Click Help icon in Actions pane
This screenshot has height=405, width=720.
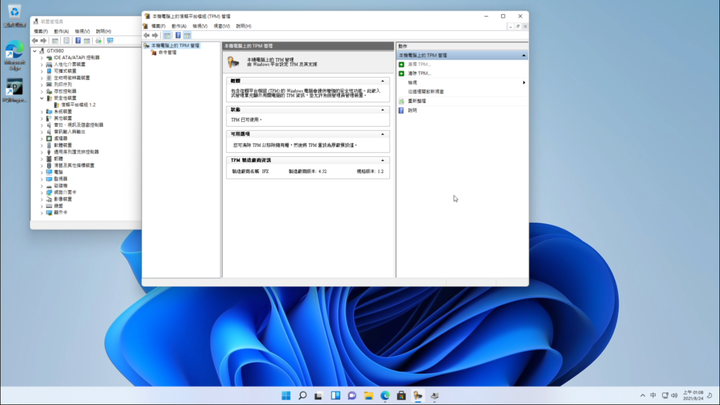click(x=401, y=111)
